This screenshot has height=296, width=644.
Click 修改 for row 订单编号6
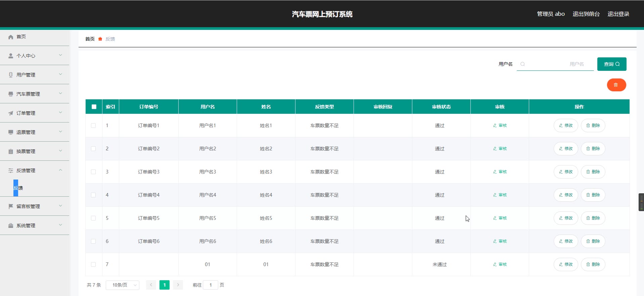tap(566, 241)
